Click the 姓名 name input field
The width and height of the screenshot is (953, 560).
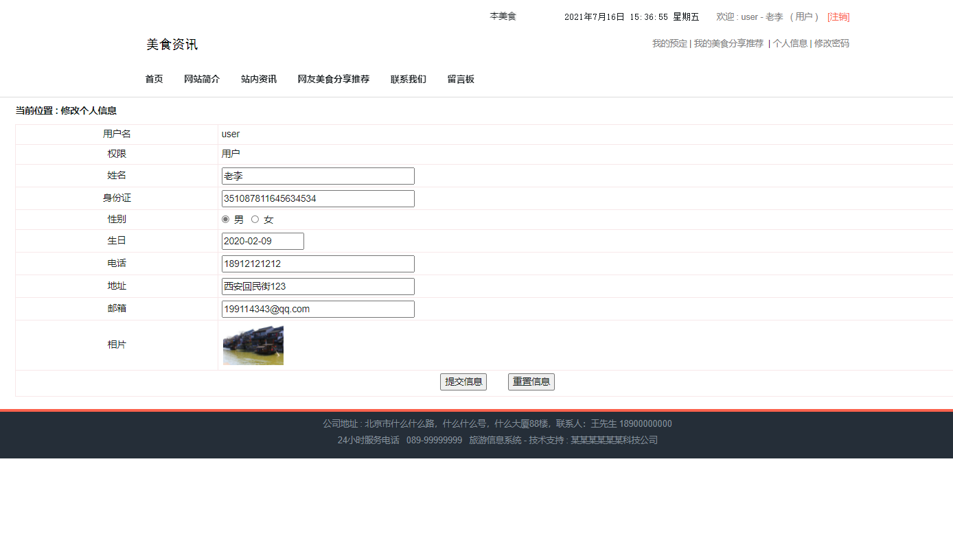tap(317, 176)
